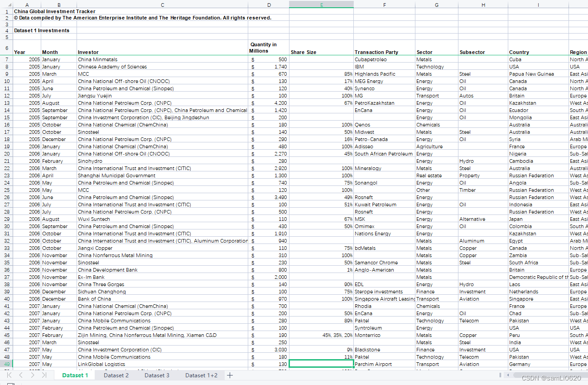Select the 'Monterrico' transaction party cell

[x=384, y=335]
